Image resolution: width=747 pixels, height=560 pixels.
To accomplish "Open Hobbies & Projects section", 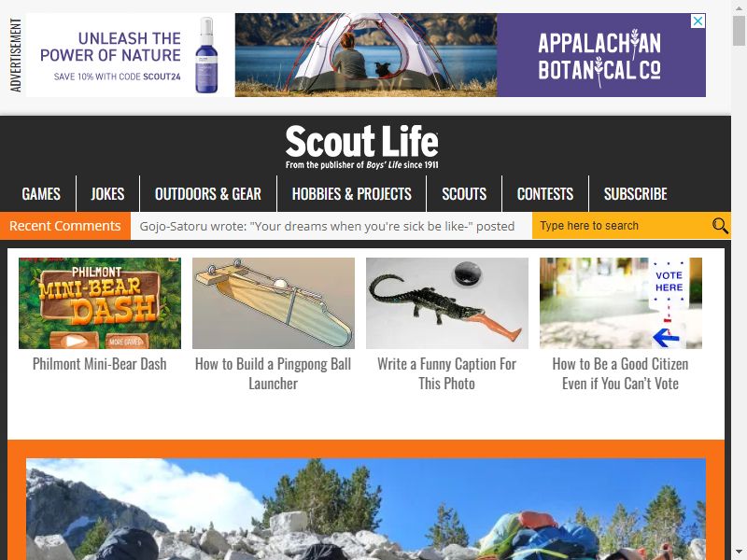I will pyautogui.click(x=352, y=194).
